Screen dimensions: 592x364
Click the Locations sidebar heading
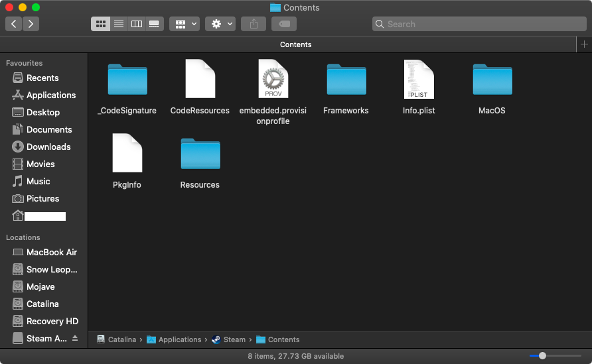coord(23,237)
